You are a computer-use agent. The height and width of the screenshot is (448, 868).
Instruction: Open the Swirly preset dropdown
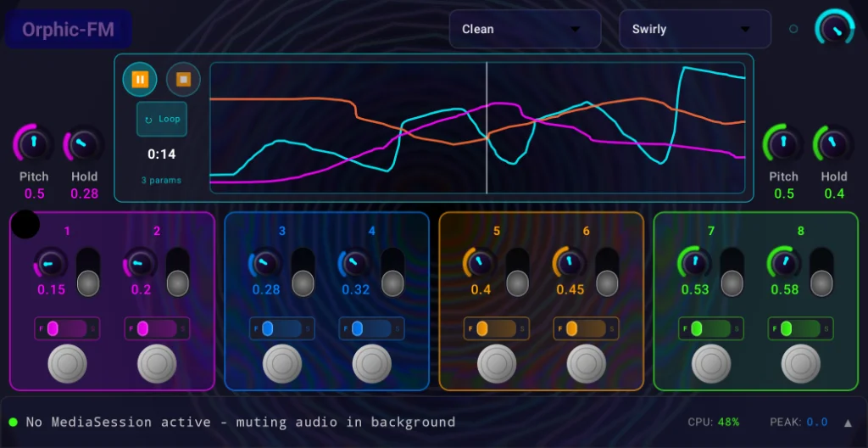(695, 29)
